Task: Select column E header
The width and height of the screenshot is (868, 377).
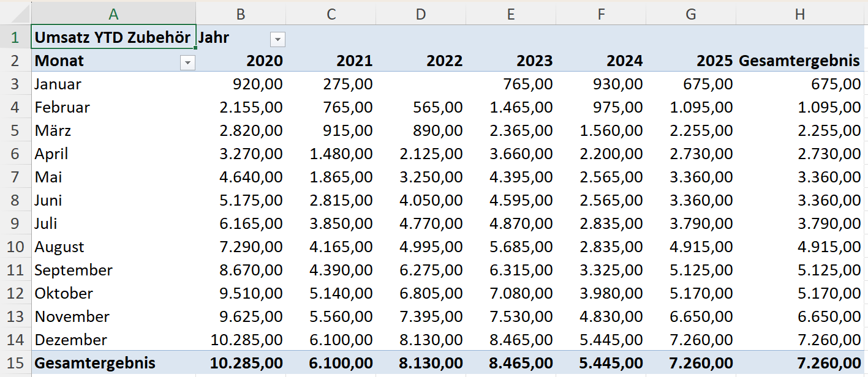Action: (510, 14)
